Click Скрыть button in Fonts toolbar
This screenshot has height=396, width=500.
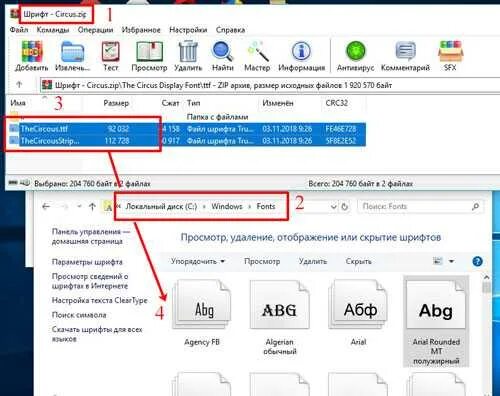tap(358, 261)
